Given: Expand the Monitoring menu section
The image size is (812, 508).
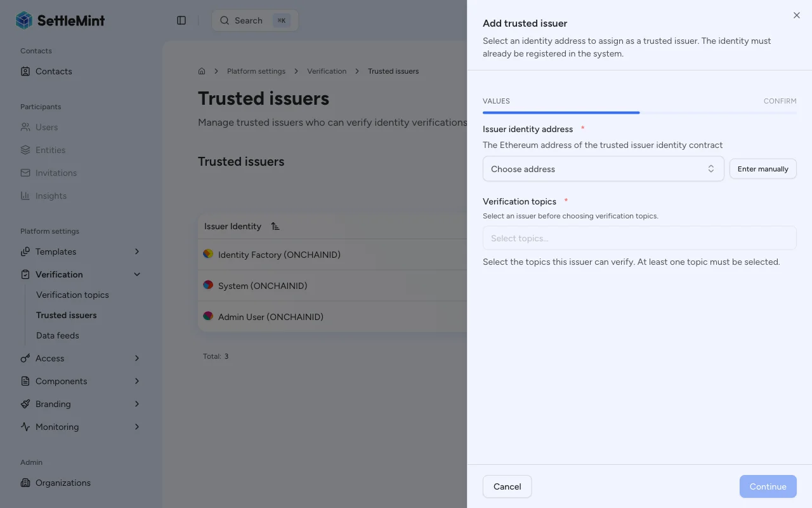Looking at the screenshot, I should click(137, 427).
